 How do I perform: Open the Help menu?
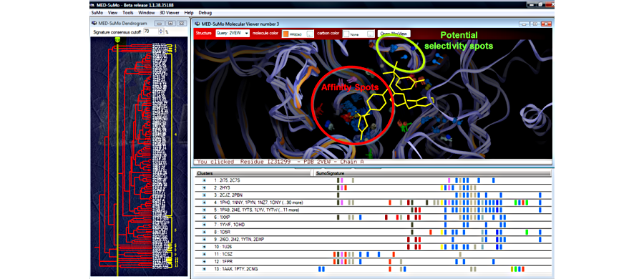coord(189,13)
